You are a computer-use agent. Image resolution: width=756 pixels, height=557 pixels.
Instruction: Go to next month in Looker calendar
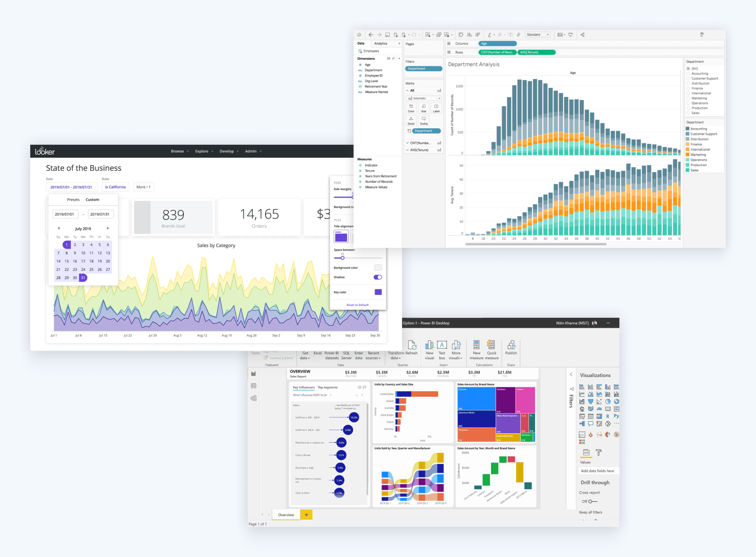pyautogui.click(x=108, y=228)
